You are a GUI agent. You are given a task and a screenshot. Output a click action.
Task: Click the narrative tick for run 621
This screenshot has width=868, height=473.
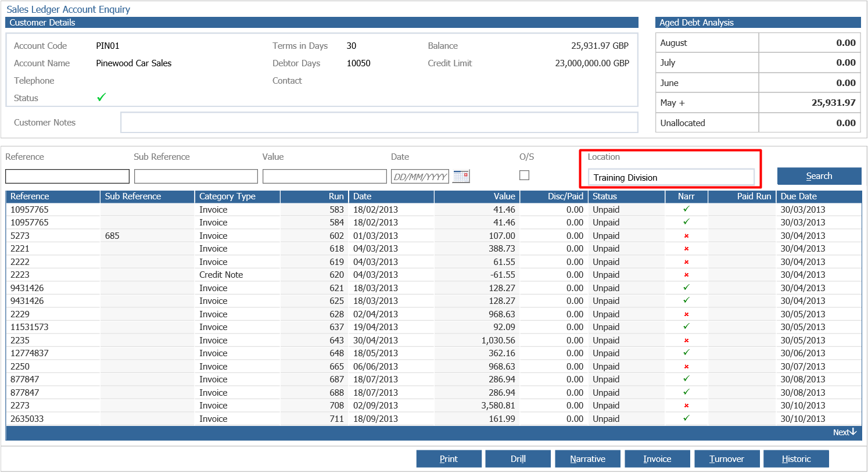tap(686, 287)
